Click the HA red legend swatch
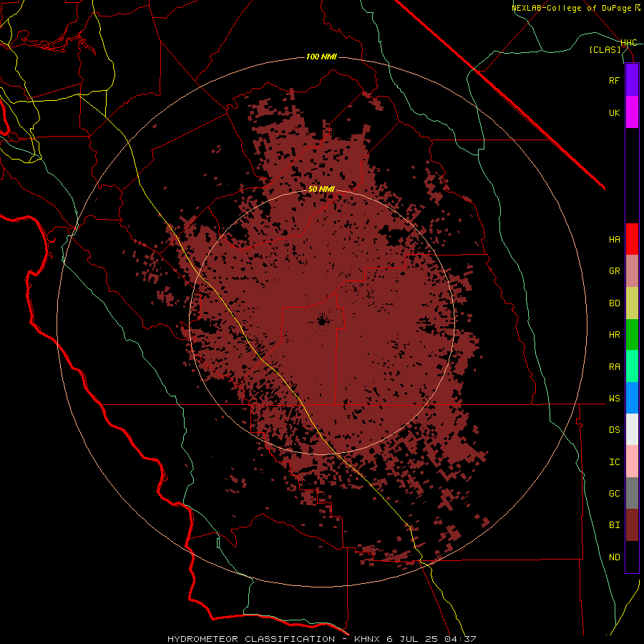Image resolution: width=644 pixels, height=644 pixels. click(x=632, y=239)
